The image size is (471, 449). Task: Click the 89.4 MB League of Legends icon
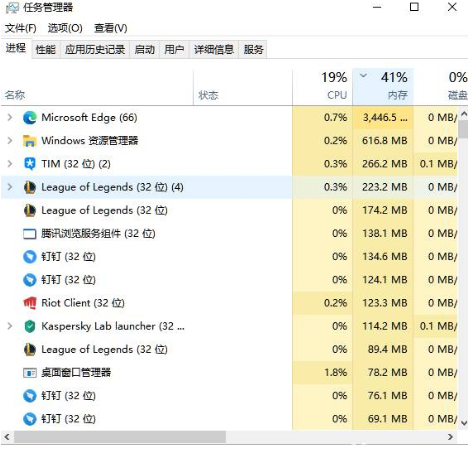pos(30,349)
